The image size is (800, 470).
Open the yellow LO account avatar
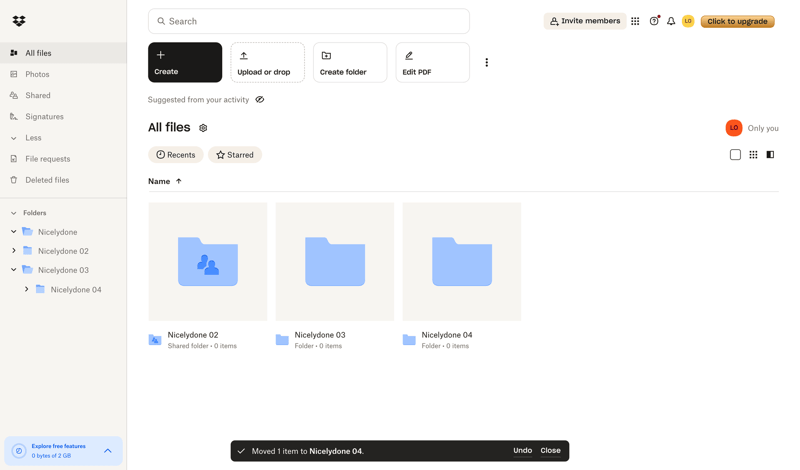[688, 21]
